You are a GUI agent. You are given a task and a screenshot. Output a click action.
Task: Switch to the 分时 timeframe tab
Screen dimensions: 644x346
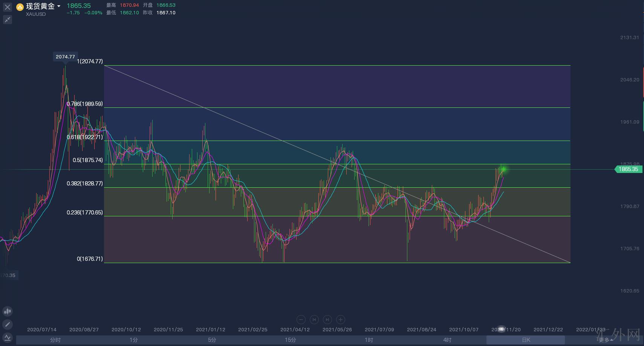(55, 340)
